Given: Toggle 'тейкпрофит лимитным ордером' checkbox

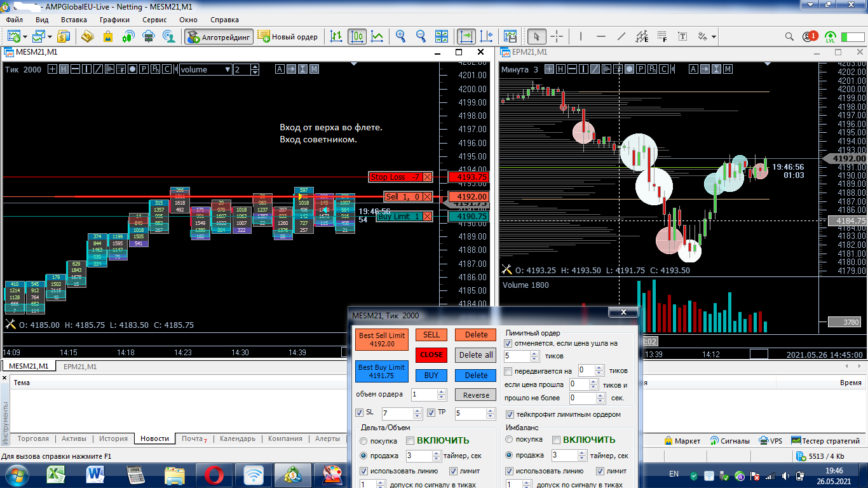Looking at the screenshot, I should coord(508,415).
